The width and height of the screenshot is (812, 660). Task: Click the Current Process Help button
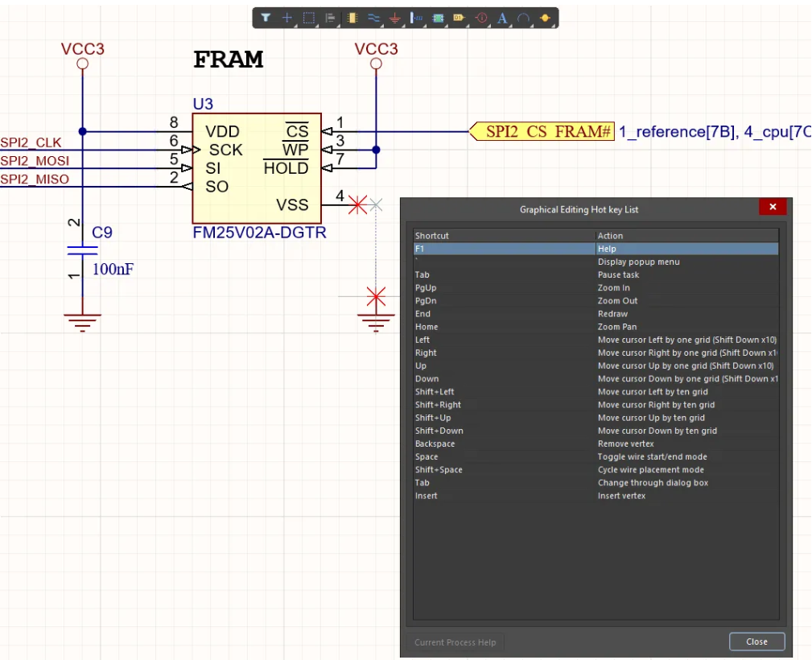tap(455, 642)
